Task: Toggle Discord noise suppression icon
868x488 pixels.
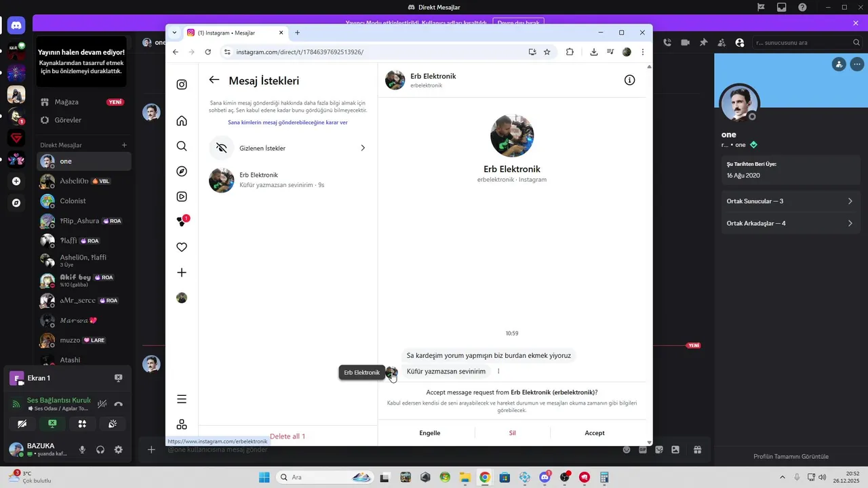Action: (x=102, y=404)
